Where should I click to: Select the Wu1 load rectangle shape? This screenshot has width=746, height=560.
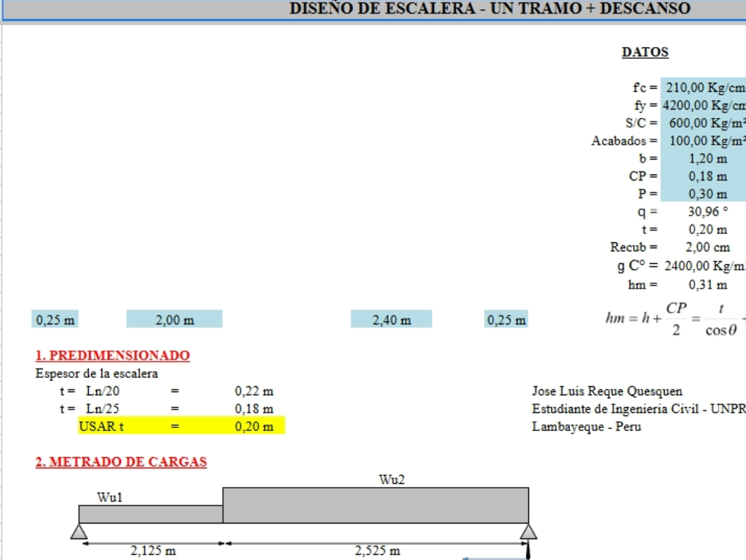click(151, 514)
